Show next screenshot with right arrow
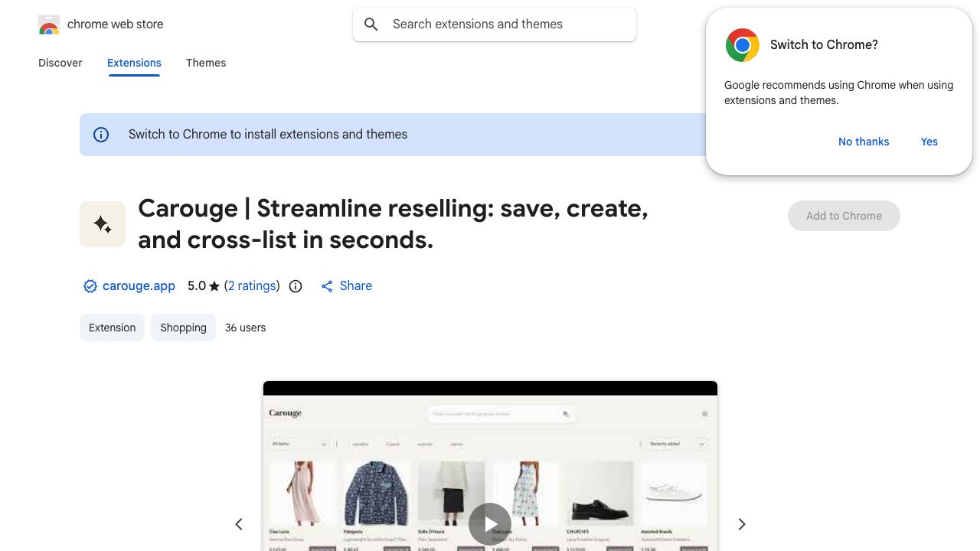Viewport: 980px width, 551px height. pyautogui.click(x=741, y=524)
